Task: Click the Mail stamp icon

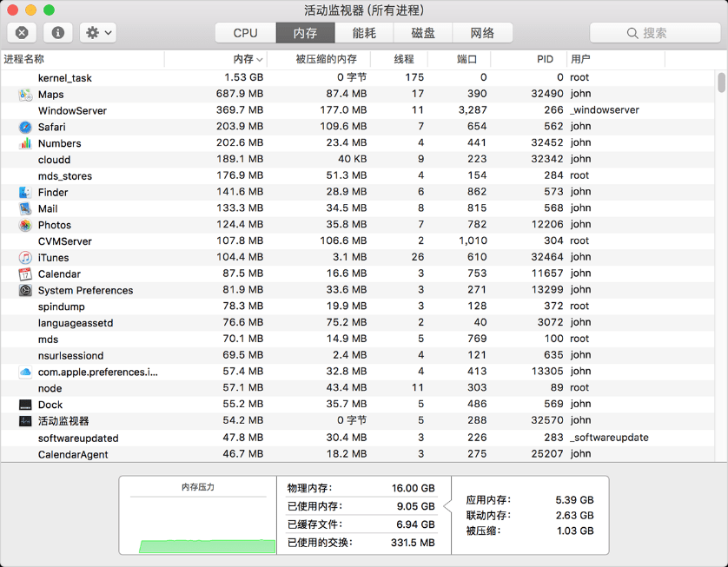Action: (25, 208)
